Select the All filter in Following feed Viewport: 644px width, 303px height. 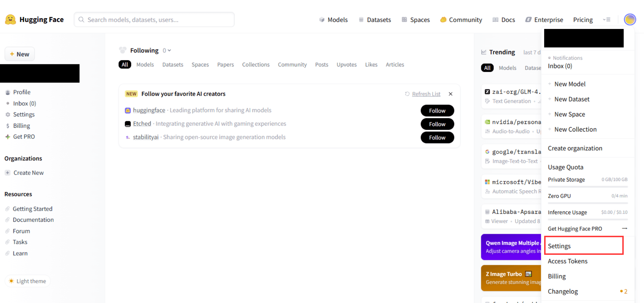pyautogui.click(x=125, y=64)
